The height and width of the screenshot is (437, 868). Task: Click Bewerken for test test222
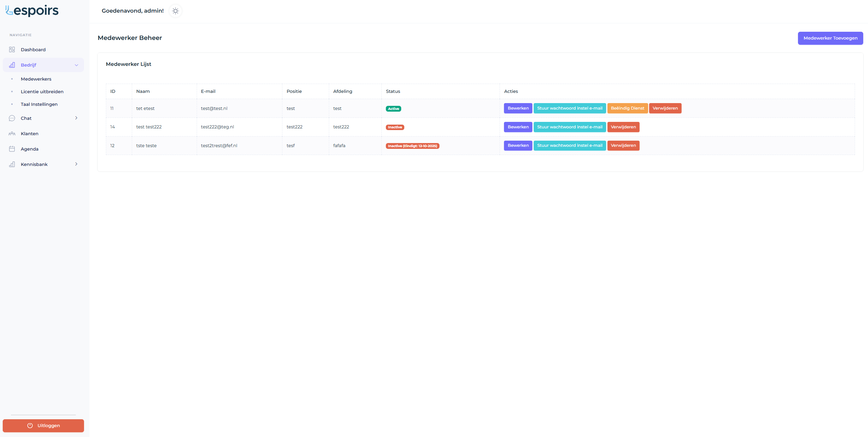[518, 127]
